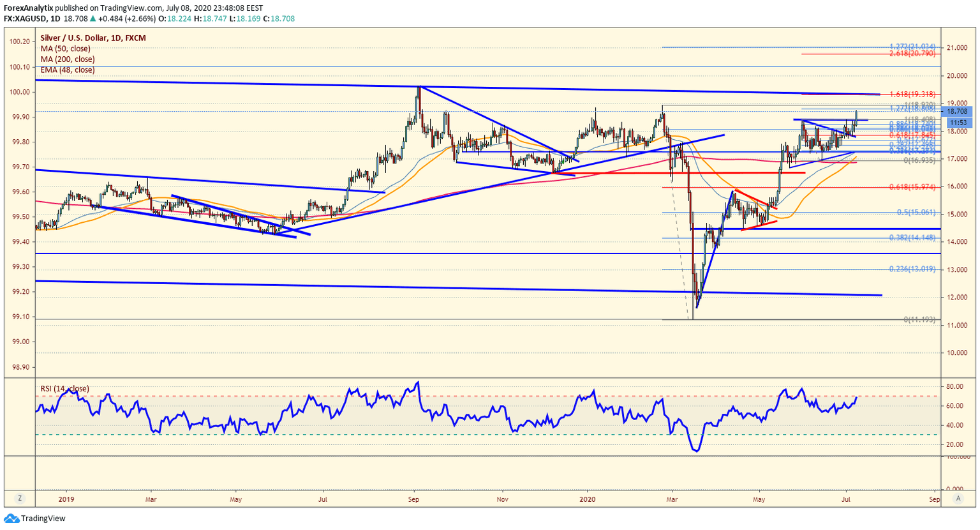Click the 0(16.935) Fibonacci label
Viewport: 980px width, 530px height.
(x=920, y=161)
